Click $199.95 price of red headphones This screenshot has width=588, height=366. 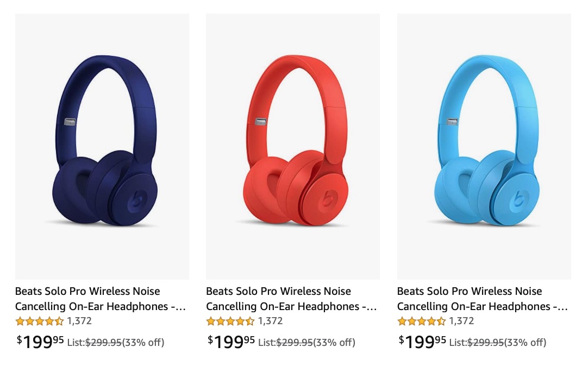pyautogui.click(x=232, y=342)
